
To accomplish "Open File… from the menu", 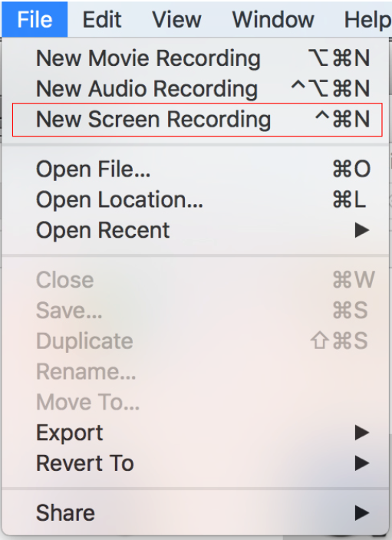I will point(196,169).
